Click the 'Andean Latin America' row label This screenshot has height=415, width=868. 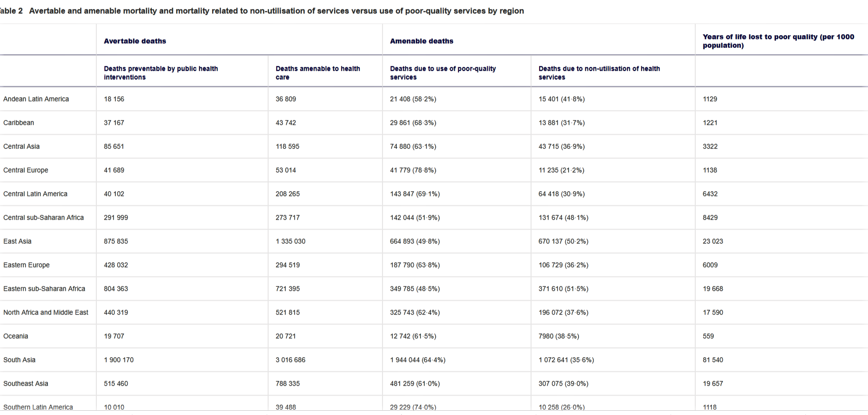36,99
